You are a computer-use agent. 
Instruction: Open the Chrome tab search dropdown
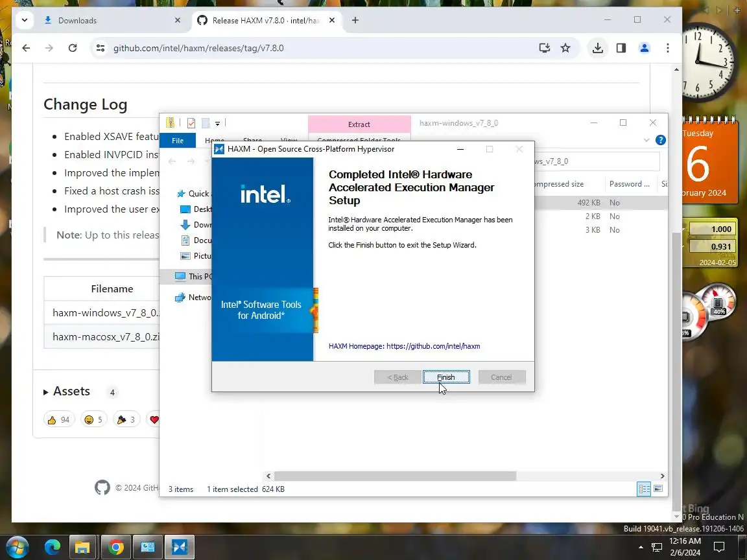(x=25, y=20)
